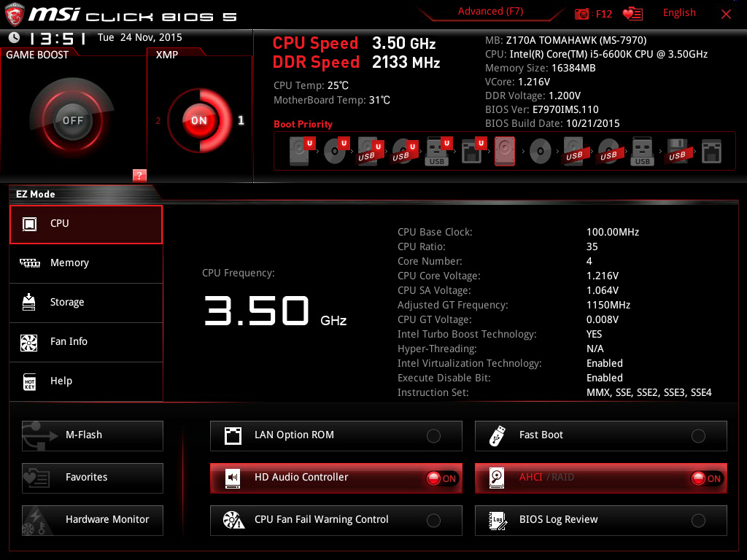Click the MSI dragon shield logo

[x=15, y=15]
